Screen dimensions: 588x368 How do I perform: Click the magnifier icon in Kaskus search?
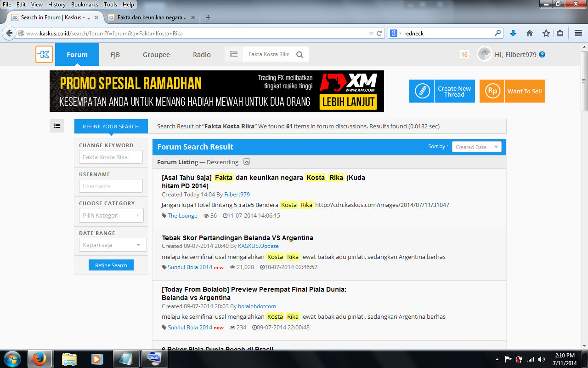point(300,54)
